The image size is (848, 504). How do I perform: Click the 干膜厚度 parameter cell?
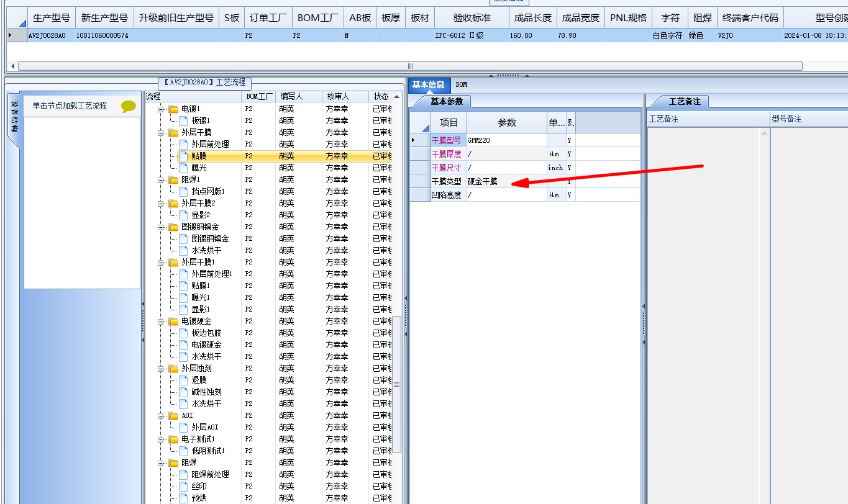506,154
